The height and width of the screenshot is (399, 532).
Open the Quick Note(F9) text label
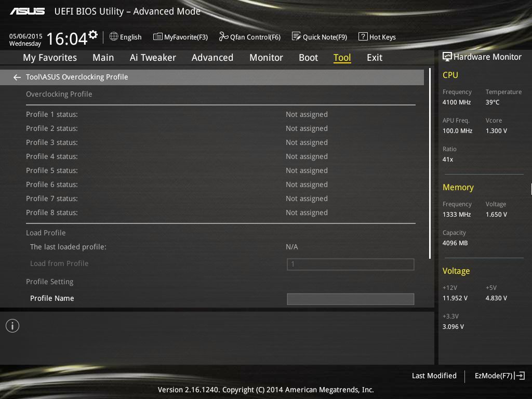(325, 37)
